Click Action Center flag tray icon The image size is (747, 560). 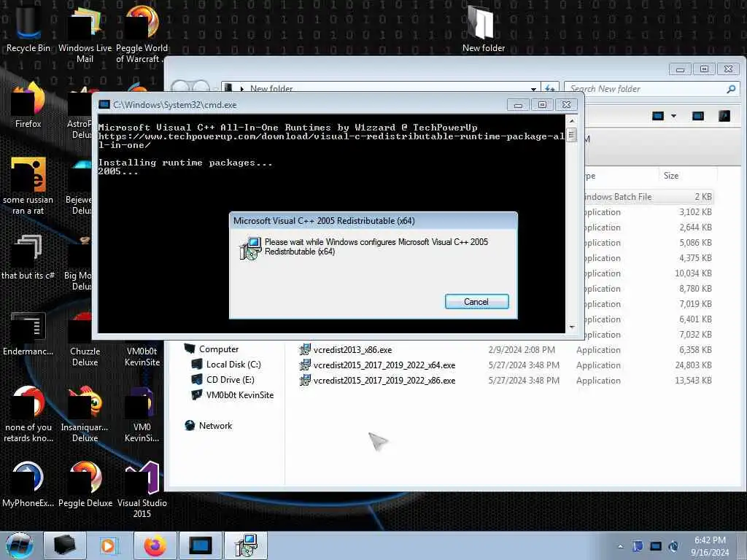point(638,546)
